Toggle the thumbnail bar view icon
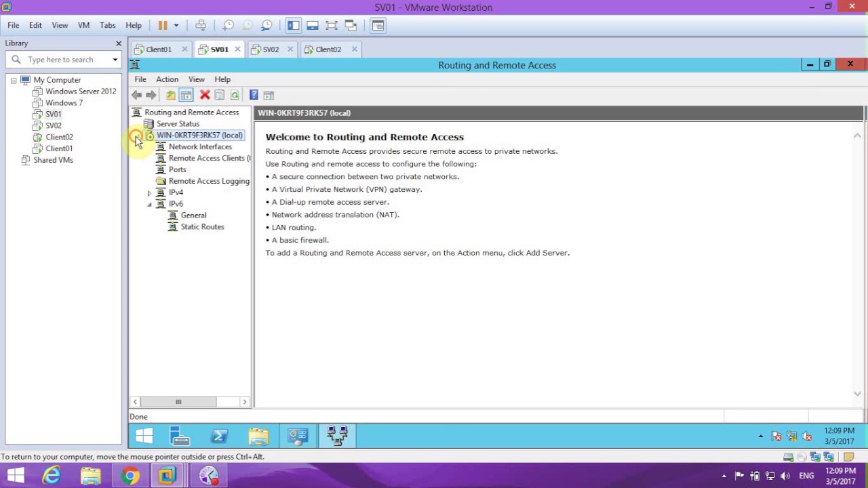Image resolution: width=868 pixels, height=488 pixels. click(x=313, y=25)
